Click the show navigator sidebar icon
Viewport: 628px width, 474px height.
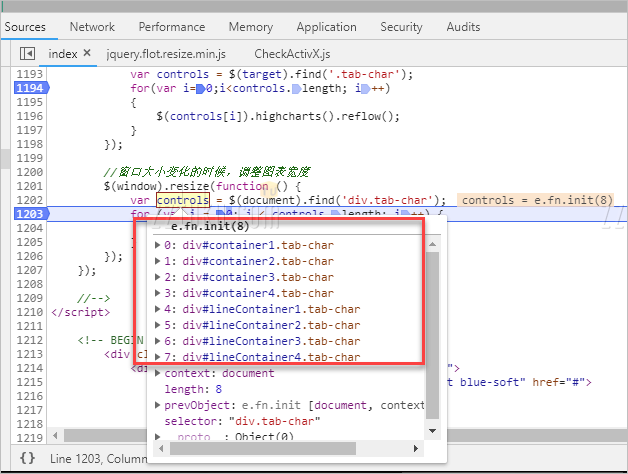coord(28,53)
